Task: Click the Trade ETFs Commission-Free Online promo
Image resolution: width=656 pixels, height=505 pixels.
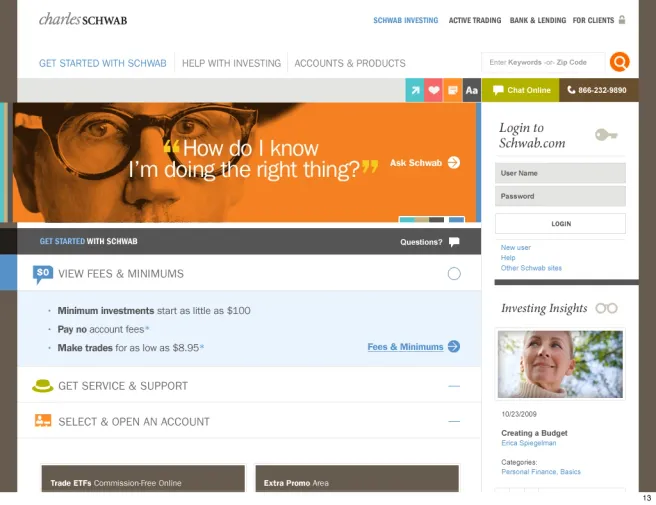Action: point(143,479)
